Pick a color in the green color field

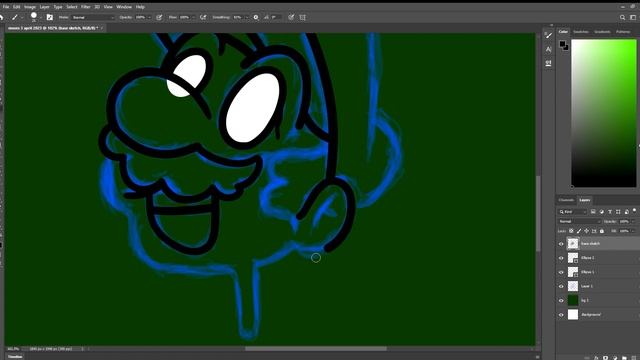coord(603,113)
